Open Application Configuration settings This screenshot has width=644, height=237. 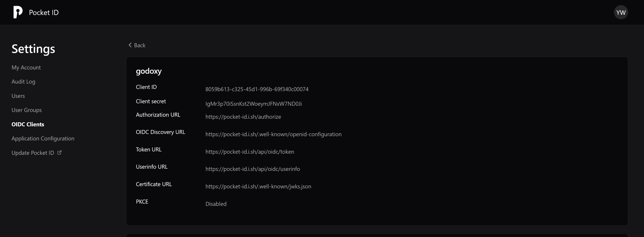coord(43,138)
